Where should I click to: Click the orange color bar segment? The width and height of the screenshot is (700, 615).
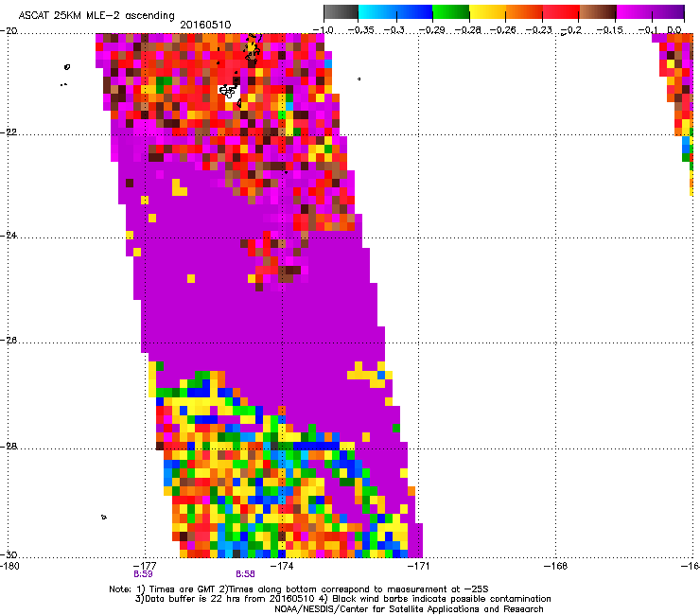[x=524, y=11]
